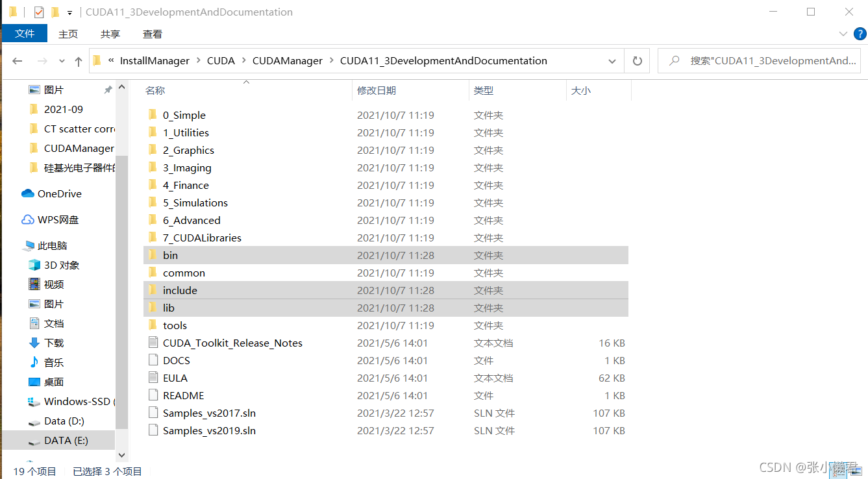Open recent locations dropdown next to forward arrow
This screenshot has height=479, width=868.
click(62, 61)
